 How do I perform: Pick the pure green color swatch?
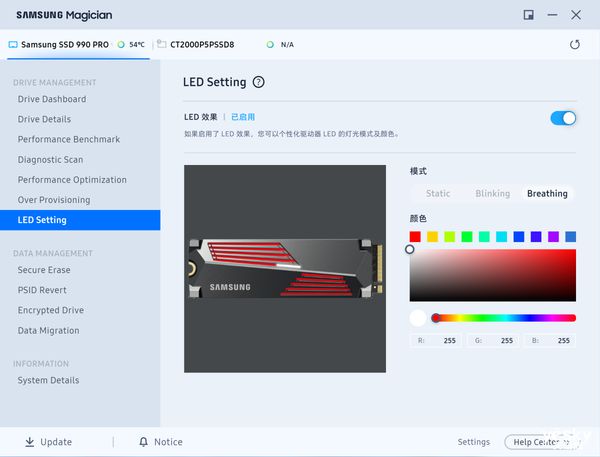pyautogui.click(x=467, y=237)
